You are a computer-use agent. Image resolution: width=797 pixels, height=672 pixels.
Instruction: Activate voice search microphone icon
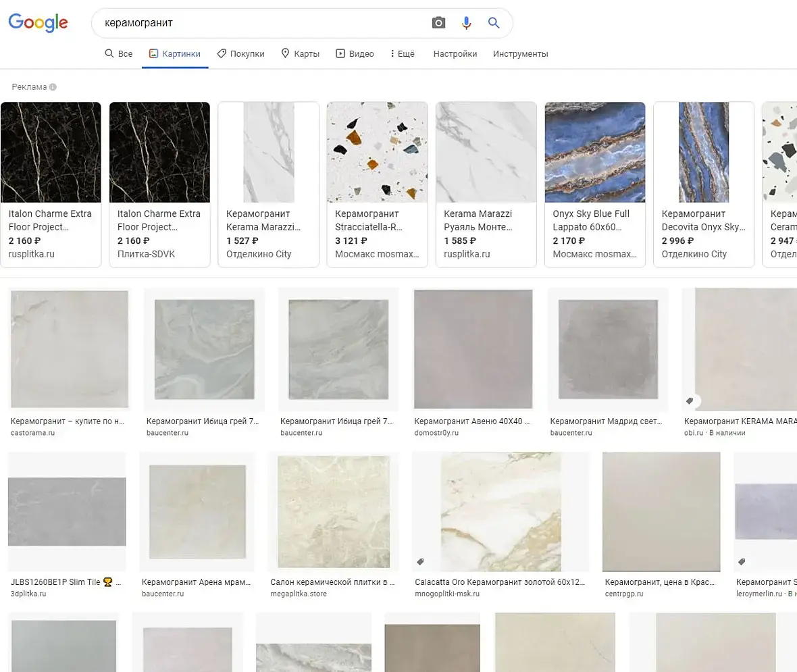click(x=466, y=23)
